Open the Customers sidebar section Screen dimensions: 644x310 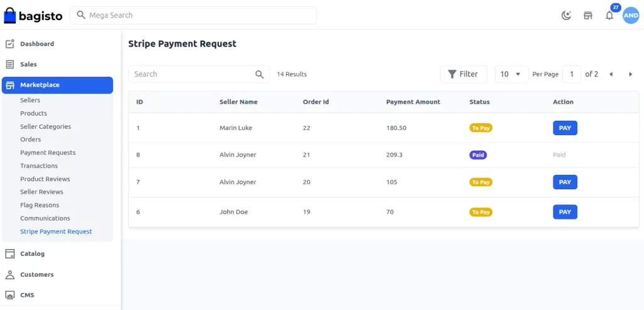[36, 275]
